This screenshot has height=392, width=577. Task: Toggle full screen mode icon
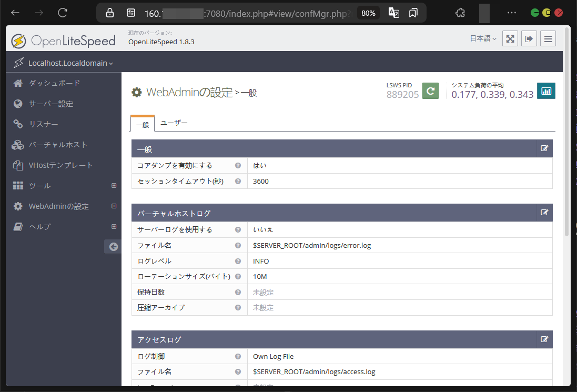tap(510, 38)
